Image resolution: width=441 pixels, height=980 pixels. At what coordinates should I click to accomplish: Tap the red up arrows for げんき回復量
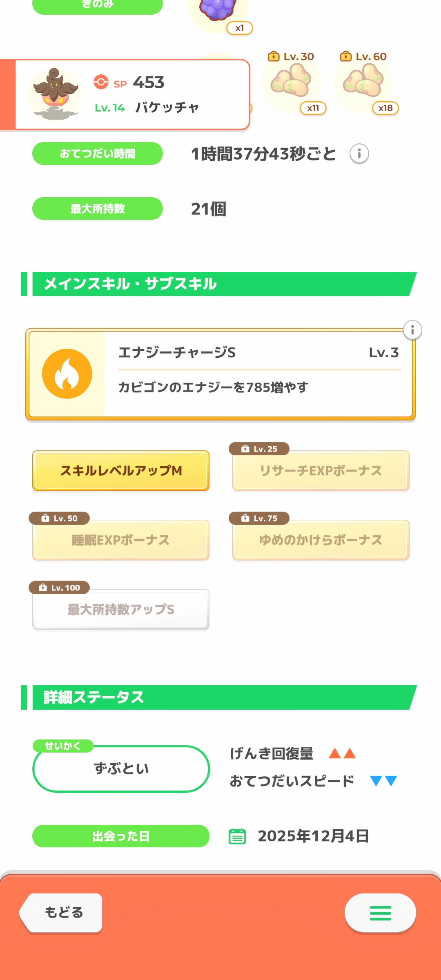click(342, 753)
